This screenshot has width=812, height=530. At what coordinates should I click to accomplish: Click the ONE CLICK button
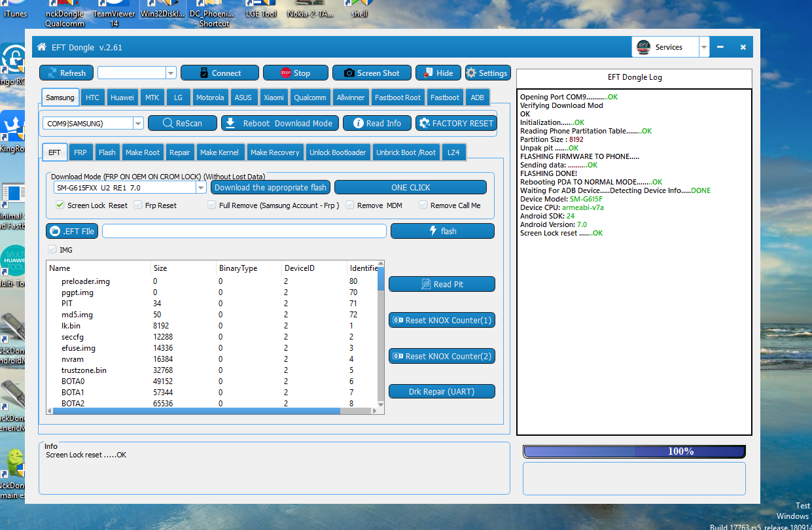(410, 187)
